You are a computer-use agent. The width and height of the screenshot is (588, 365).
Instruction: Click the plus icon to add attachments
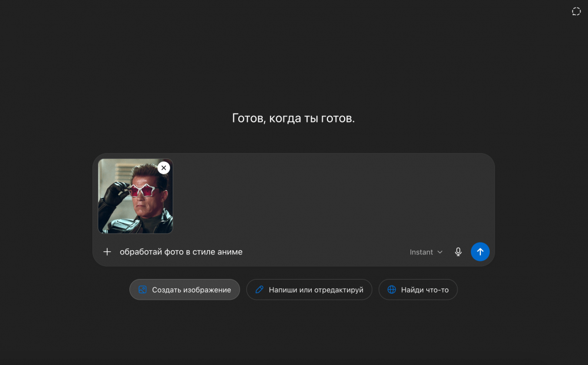[x=107, y=251]
